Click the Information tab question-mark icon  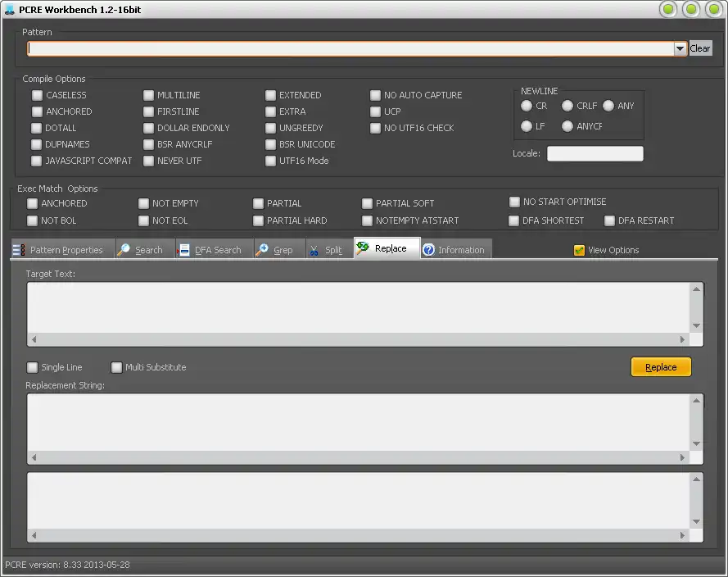click(428, 250)
